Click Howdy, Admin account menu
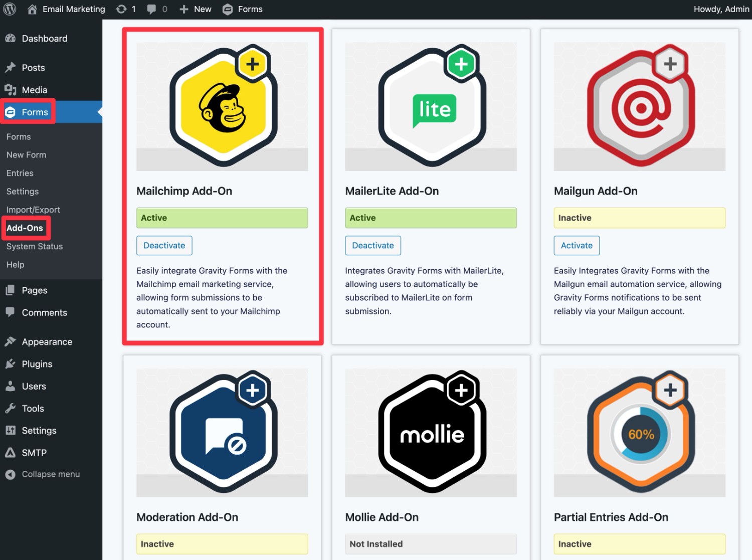Image resolution: width=752 pixels, height=560 pixels. coord(721,9)
